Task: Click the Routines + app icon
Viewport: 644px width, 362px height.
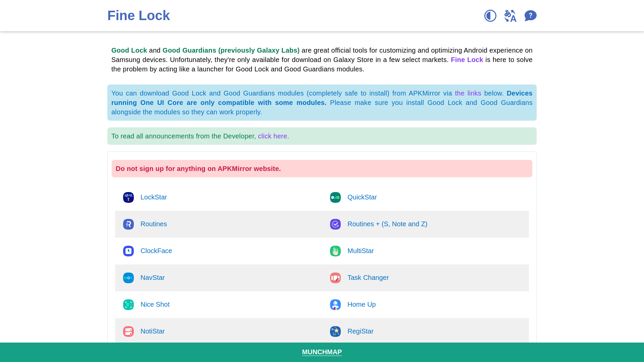Action: click(x=335, y=224)
